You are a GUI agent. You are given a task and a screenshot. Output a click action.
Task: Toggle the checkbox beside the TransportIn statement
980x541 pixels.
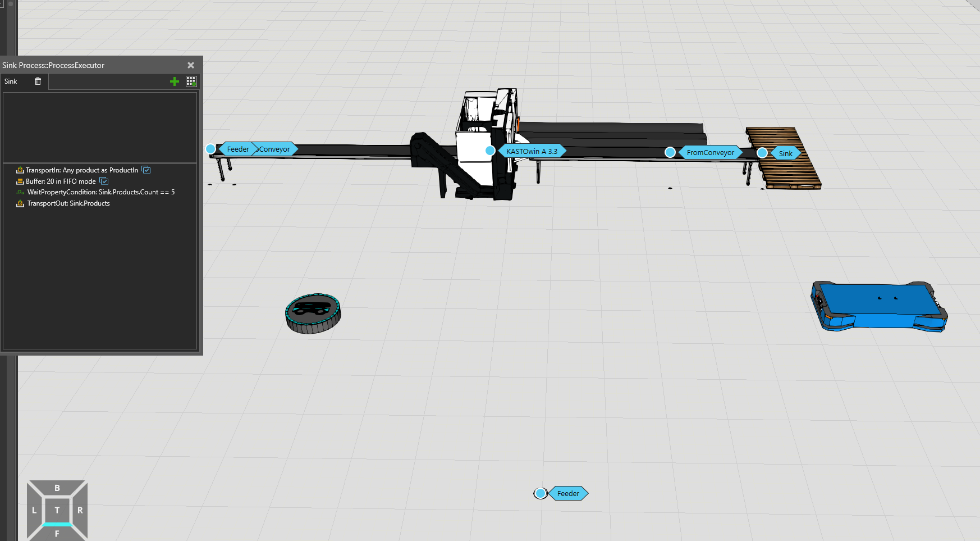coord(146,170)
